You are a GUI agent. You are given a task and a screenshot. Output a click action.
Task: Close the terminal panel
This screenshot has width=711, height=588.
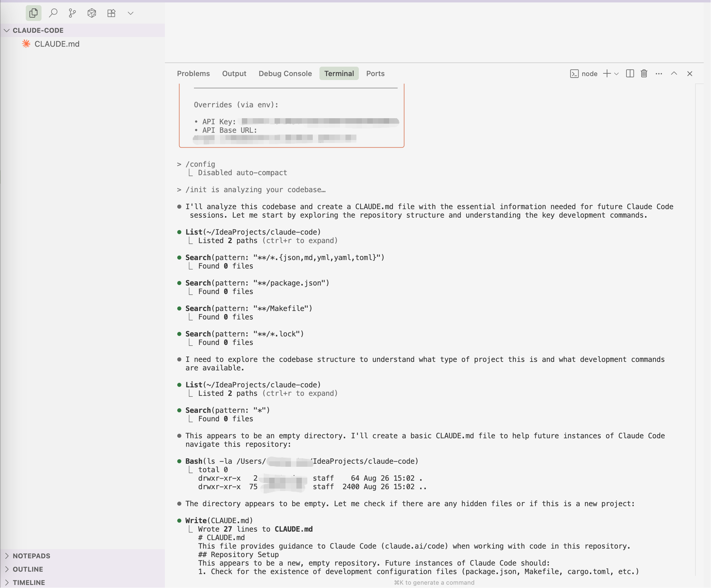690,74
